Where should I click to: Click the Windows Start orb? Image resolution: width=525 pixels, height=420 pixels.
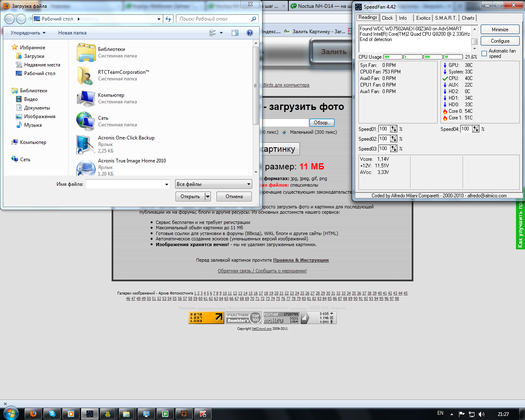click(x=11, y=413)
